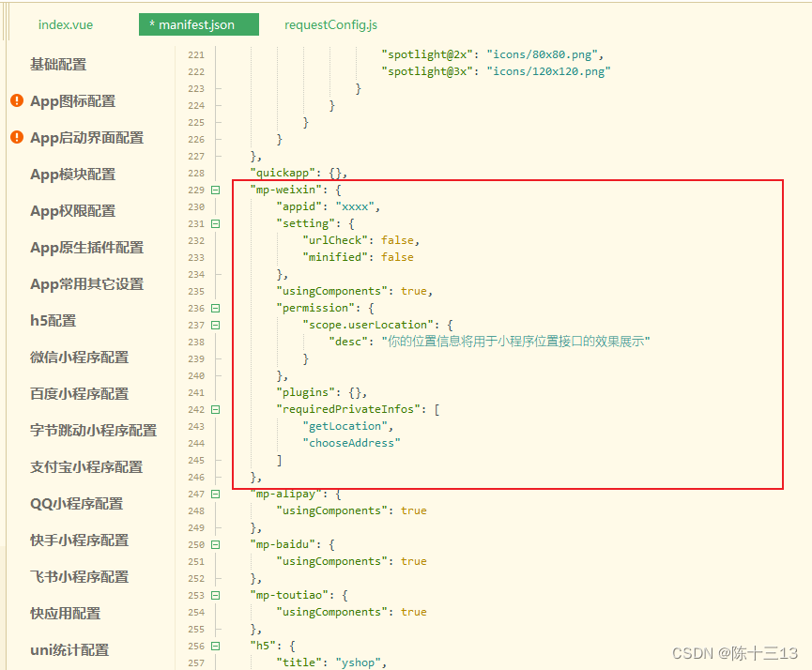Open 基础配置 settings section
Image resolution: width=812 pixels, height=670 pixels.
[58, 65]
